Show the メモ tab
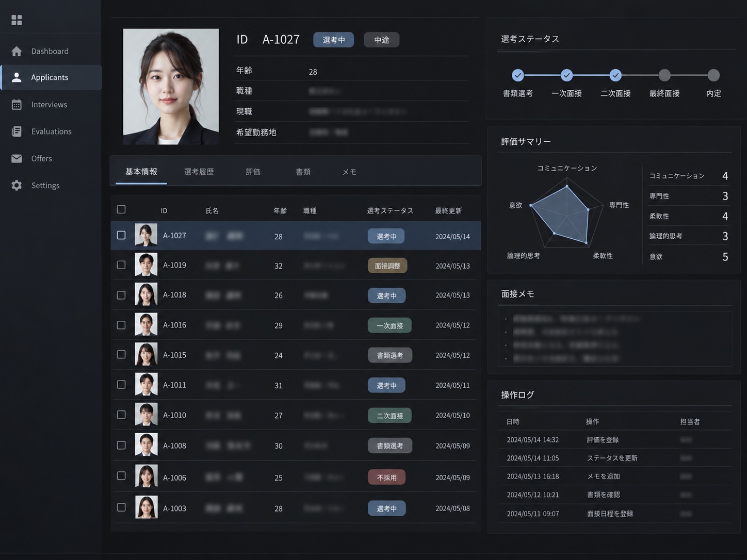 pyautogui.click(x=350, y=172)
